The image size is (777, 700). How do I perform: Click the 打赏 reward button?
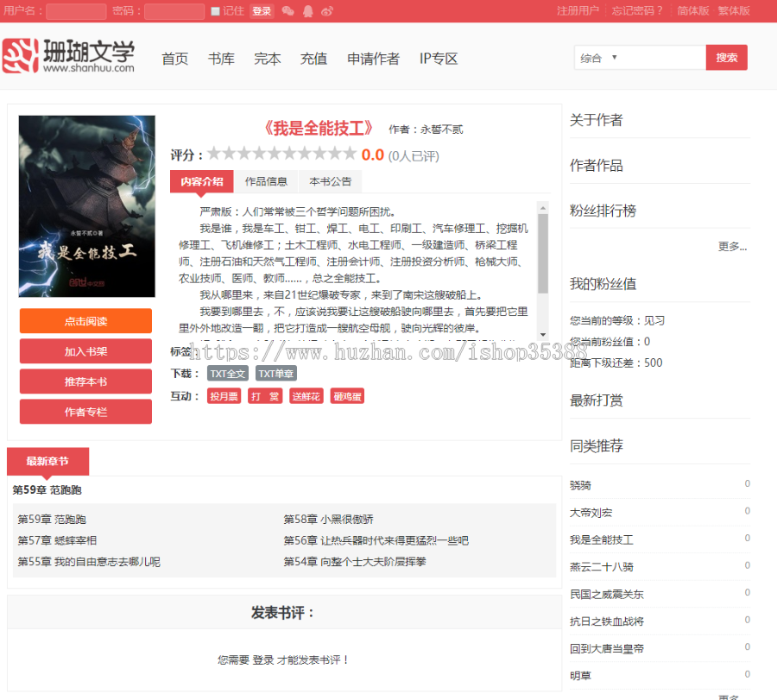265,395
